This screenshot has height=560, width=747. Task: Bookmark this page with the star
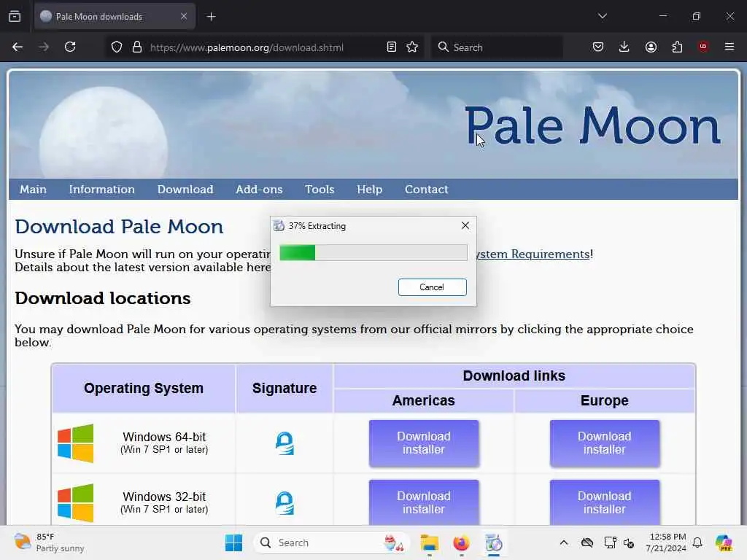[413, 47]
